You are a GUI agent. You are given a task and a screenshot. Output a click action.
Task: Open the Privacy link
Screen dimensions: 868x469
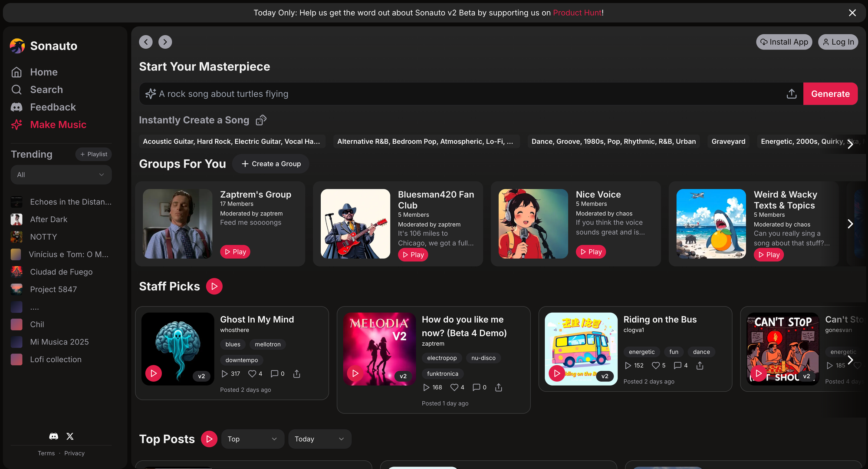pyautogui.click(x=74, y=453)
